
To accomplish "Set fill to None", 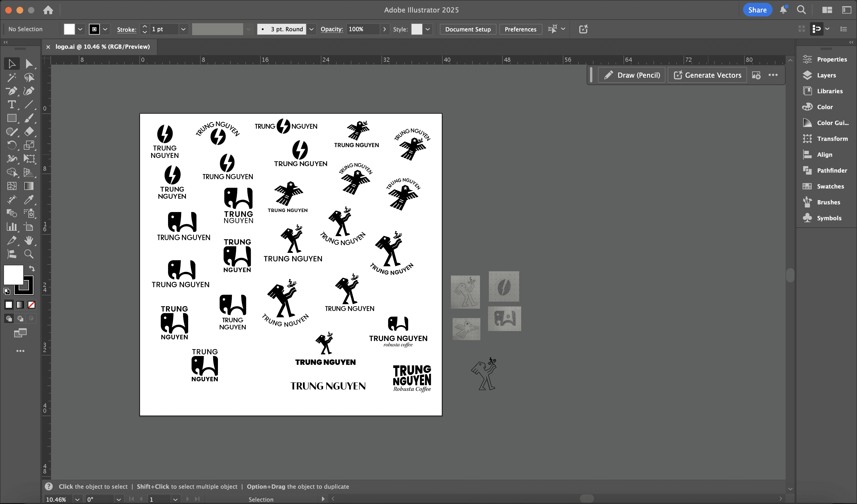I will click(x=31, y=305).
